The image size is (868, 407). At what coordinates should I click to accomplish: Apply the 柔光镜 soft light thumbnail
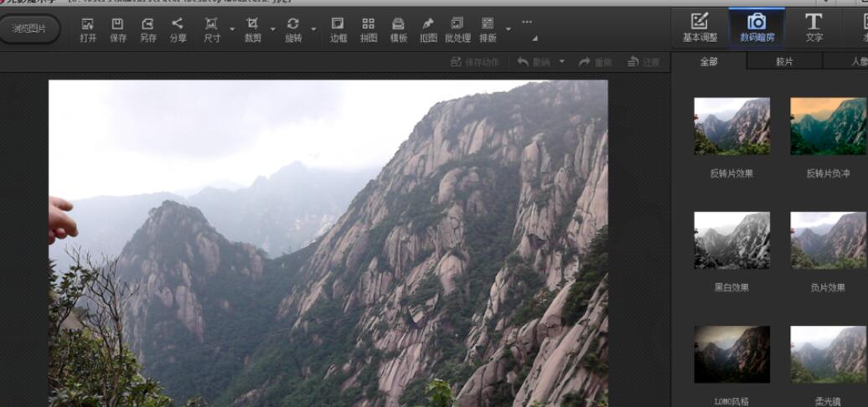point(828,354)
